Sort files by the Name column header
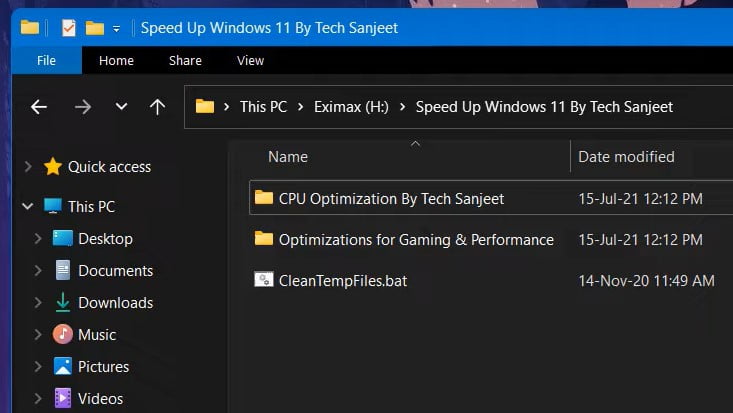Image resolution: width=733 pixels, height=413 pixels. (288, 156)
